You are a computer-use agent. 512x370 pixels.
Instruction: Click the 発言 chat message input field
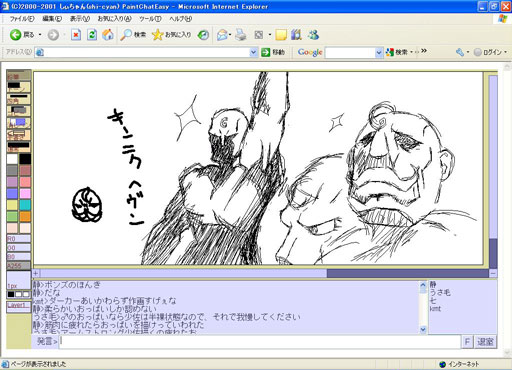[x=260, y=342]
